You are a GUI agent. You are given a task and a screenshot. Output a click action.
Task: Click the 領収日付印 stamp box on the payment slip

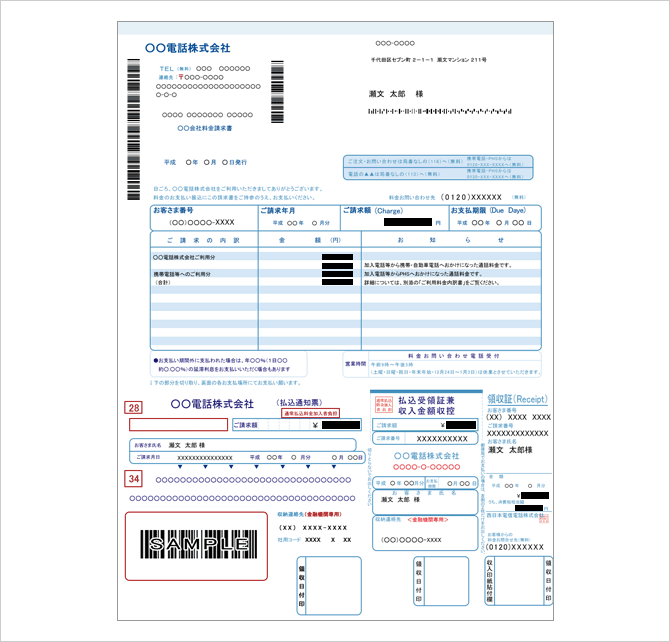(329, 586)
